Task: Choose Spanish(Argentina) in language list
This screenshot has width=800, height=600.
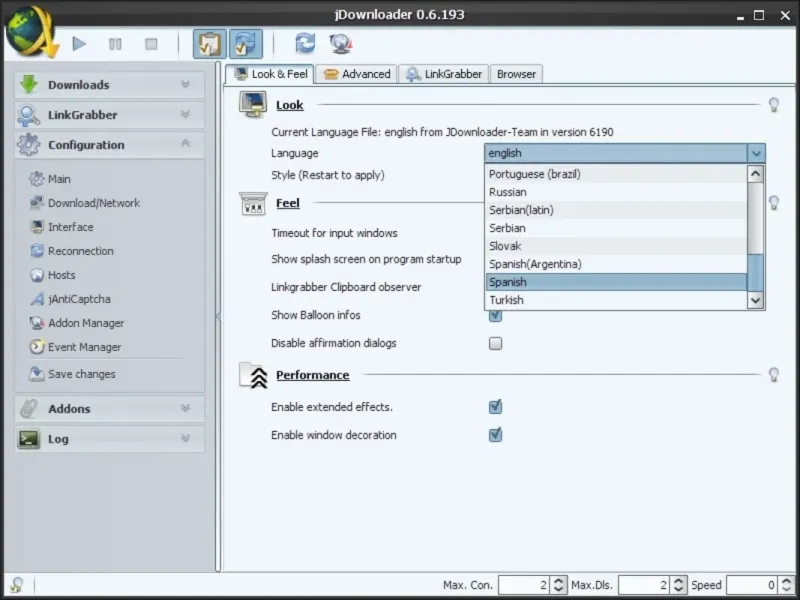Action: [616, 264]
